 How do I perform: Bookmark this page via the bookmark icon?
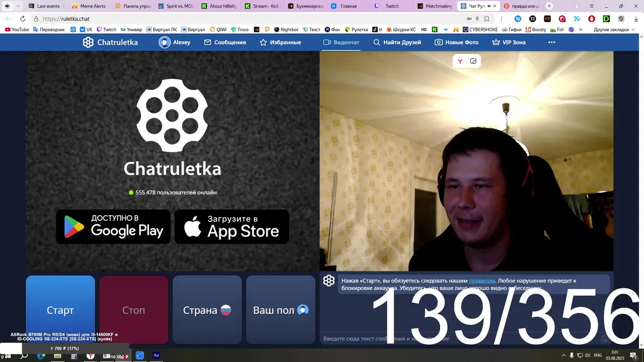[x=487, y=19]
